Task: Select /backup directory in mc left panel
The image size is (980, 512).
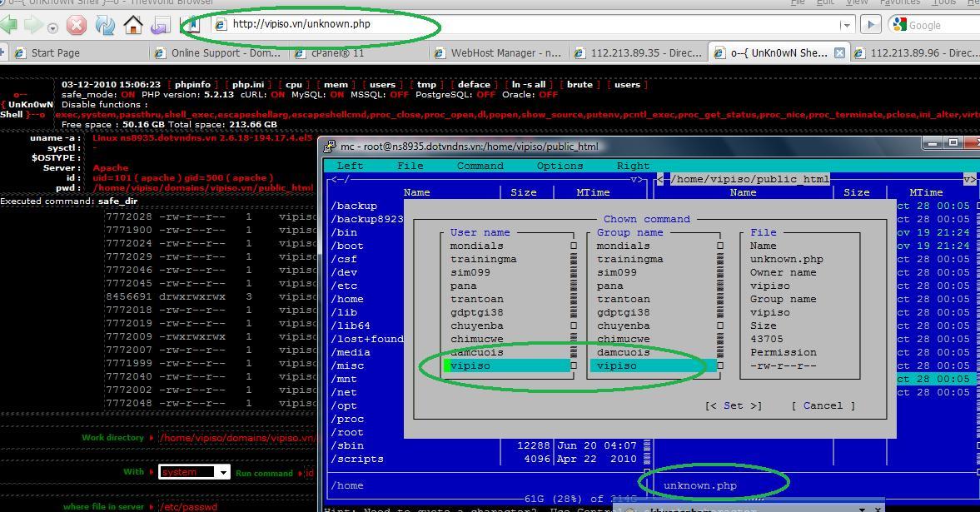Action: point(354,206)
